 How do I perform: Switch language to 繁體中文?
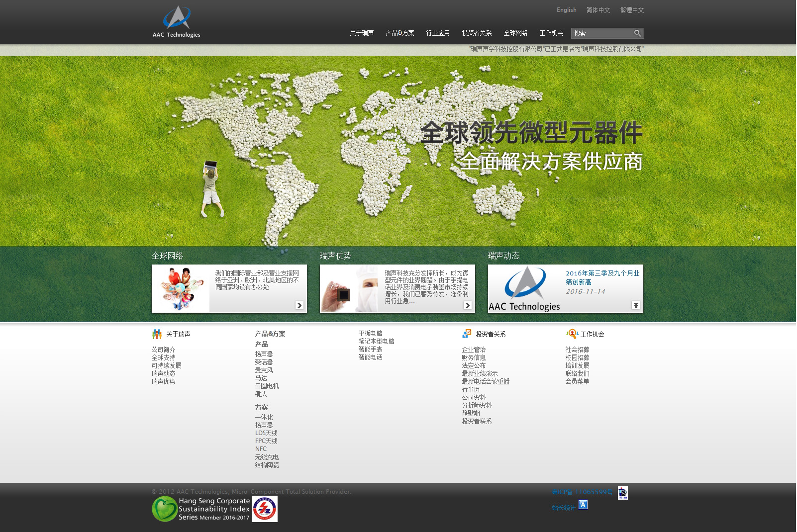click(631, 10)
